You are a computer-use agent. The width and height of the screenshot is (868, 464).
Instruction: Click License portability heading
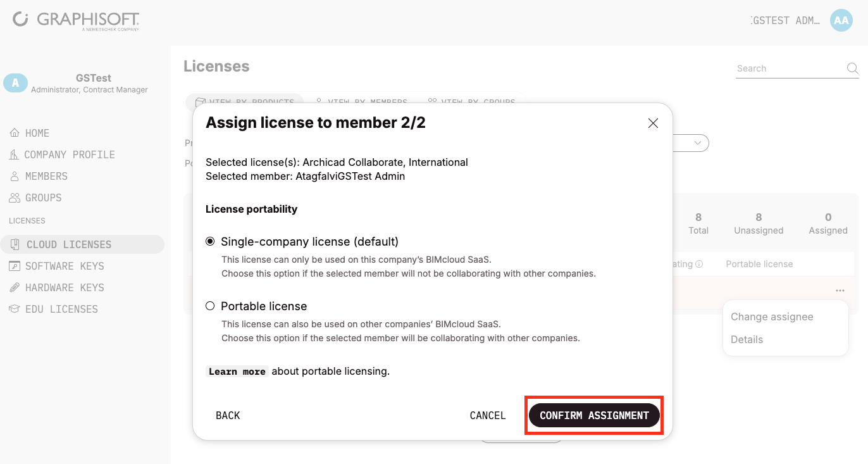point(251,209)
